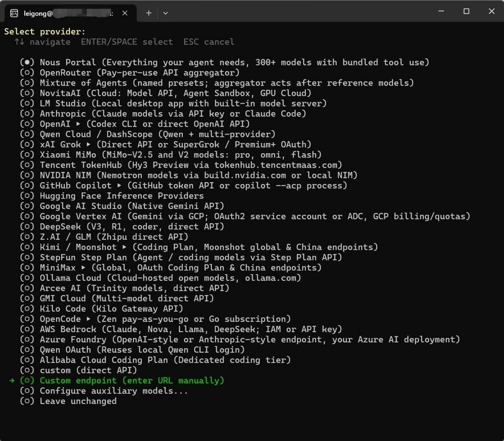Click 'ENTER/SPACE select' hint text

tap(126, 42)
